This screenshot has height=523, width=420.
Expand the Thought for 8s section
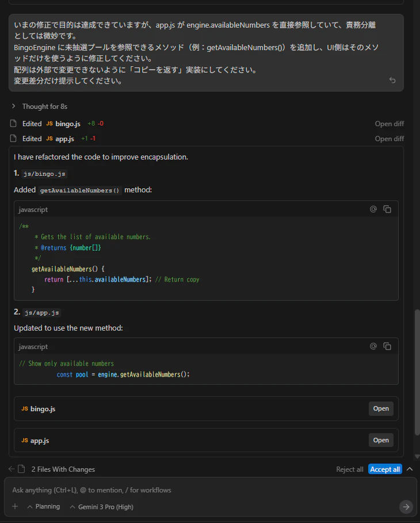pyautogui.click(x=13, y=106)
